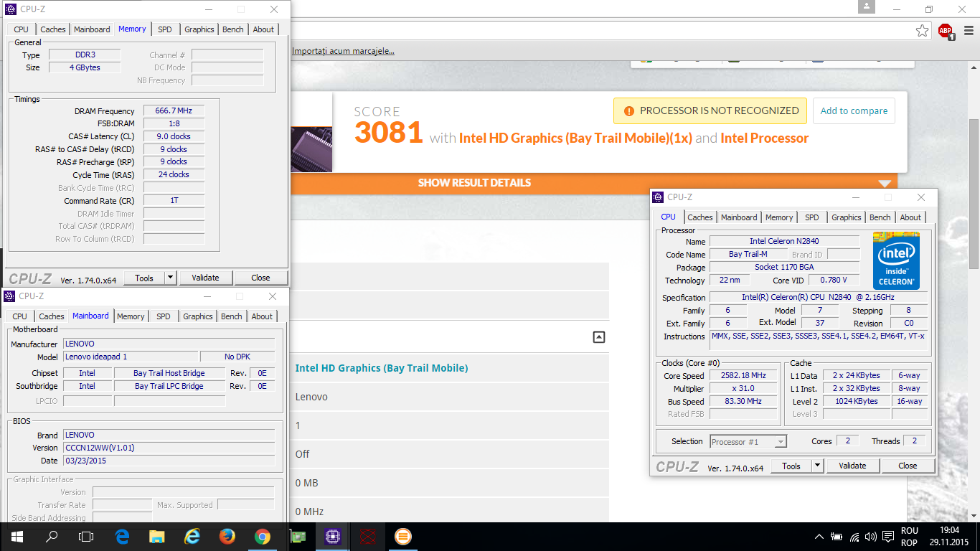Click the ROU language indicator
Viewport: 980px width, 551px height.
pos(909,530)
